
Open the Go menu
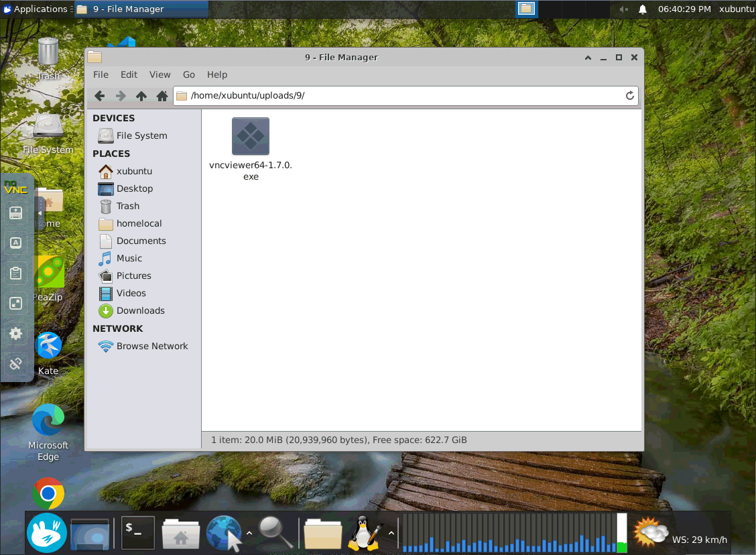tap(189, 74)
